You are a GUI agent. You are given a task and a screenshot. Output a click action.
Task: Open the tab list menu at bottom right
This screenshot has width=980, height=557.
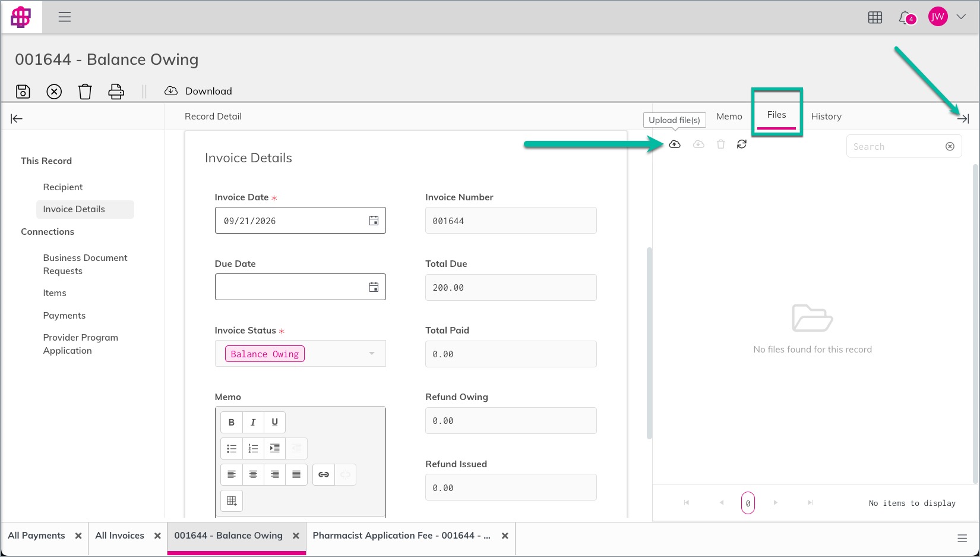tap(962, 539)
